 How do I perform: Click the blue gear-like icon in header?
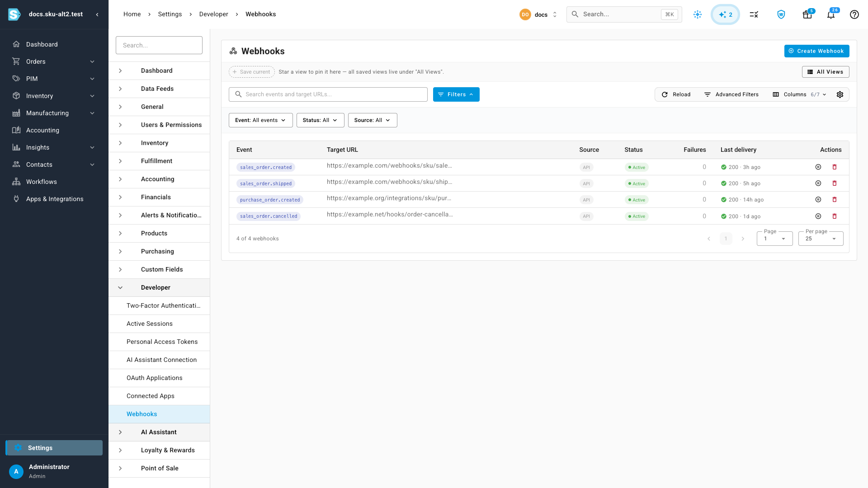tap(698, 14)
